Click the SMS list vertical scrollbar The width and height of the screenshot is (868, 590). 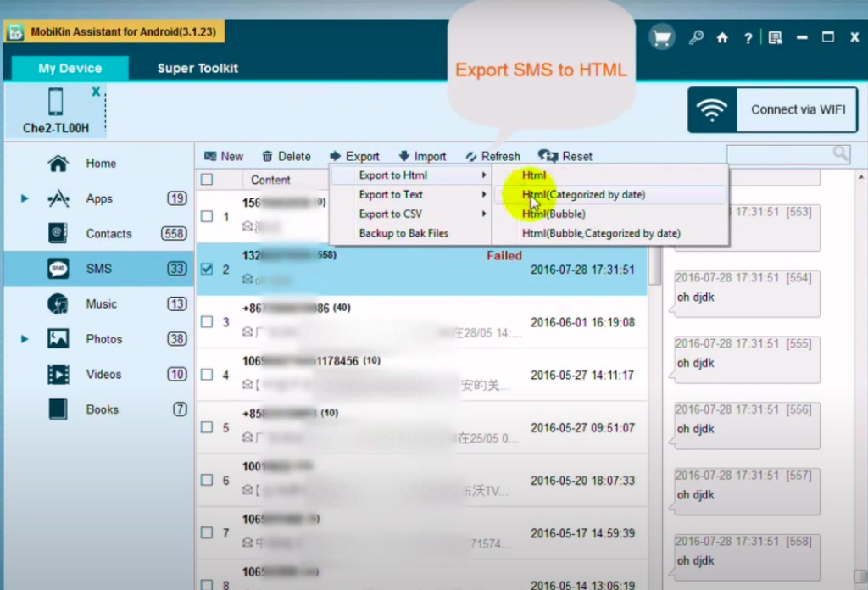click(x=655, y=265)
